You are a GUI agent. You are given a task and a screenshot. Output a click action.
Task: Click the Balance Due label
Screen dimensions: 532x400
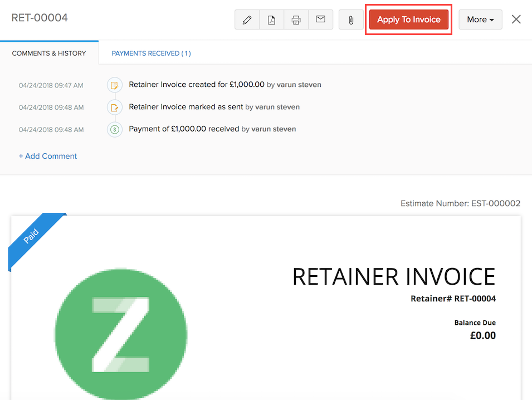[475, 323]
